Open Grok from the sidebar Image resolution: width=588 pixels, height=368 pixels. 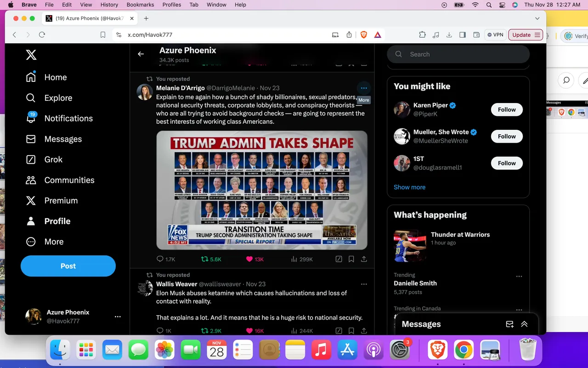pos(44,160)
